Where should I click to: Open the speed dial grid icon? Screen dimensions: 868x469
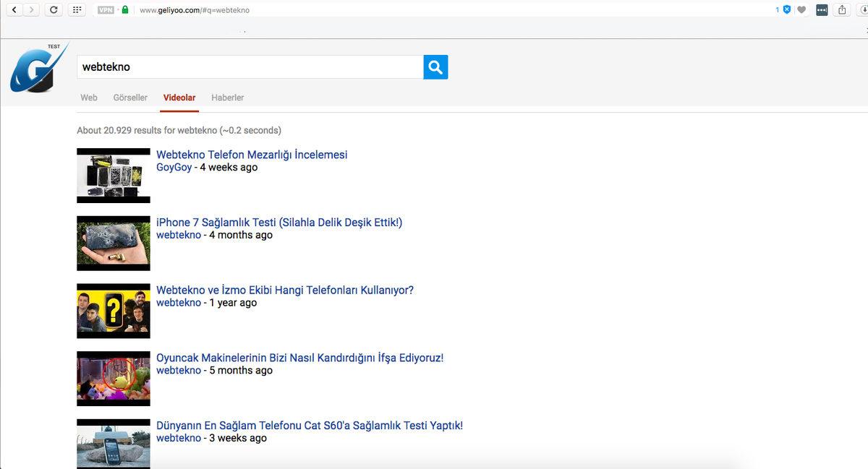77,9
